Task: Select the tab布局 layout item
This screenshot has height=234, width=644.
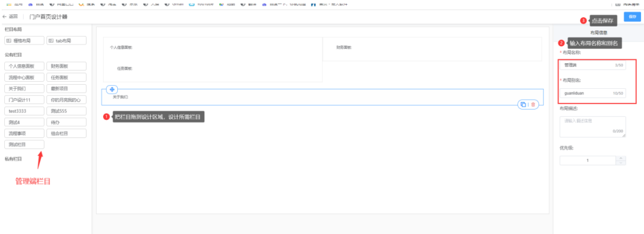Action: click(66, 40)
